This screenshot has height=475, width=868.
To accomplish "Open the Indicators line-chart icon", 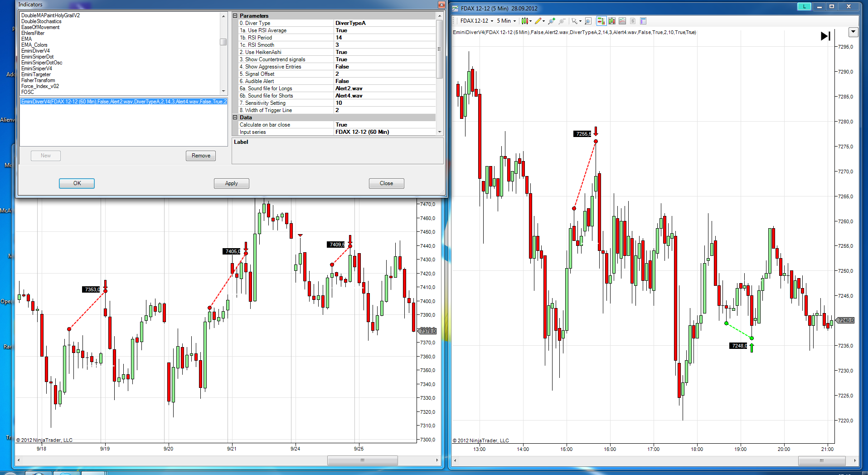I will tap(622, 21).
